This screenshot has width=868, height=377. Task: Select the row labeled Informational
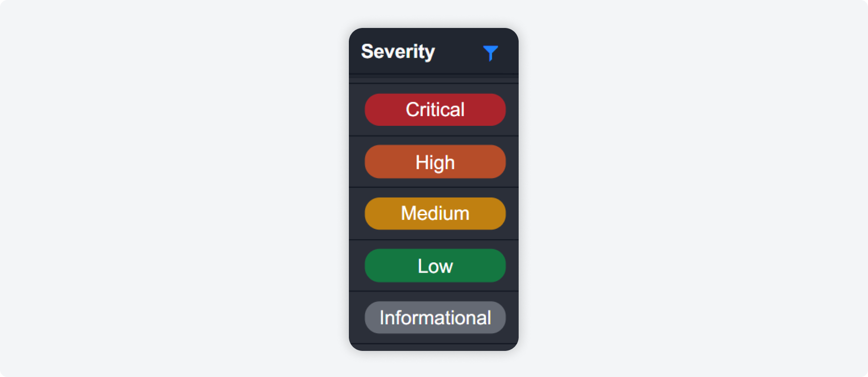tap(435, 317)
